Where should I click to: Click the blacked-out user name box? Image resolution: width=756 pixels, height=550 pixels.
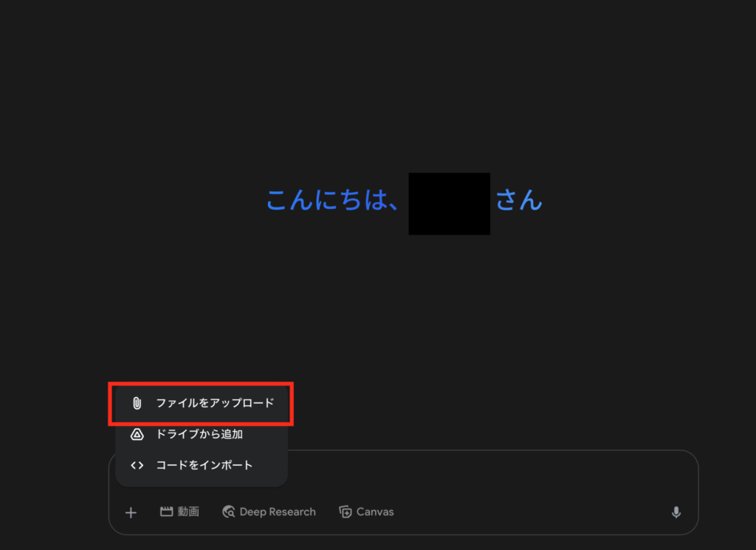point(450,204)
